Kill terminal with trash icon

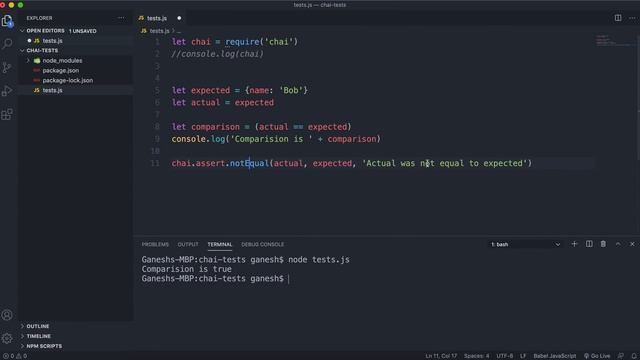[603, 244]
